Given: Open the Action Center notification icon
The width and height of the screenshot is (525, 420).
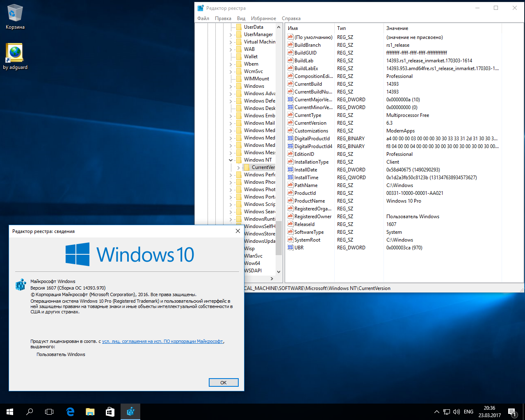Looking at the screenshot, I should 512,412.
